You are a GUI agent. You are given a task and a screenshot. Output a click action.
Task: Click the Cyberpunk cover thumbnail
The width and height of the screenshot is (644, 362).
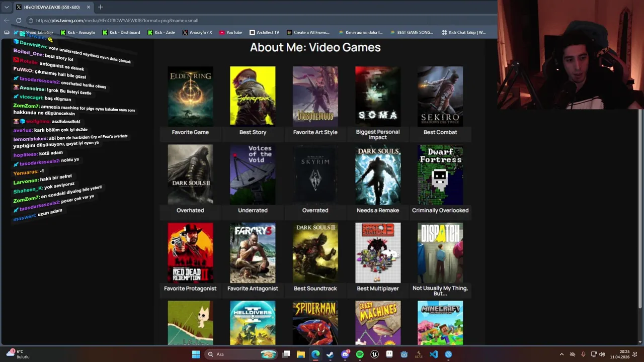point(253,96)
